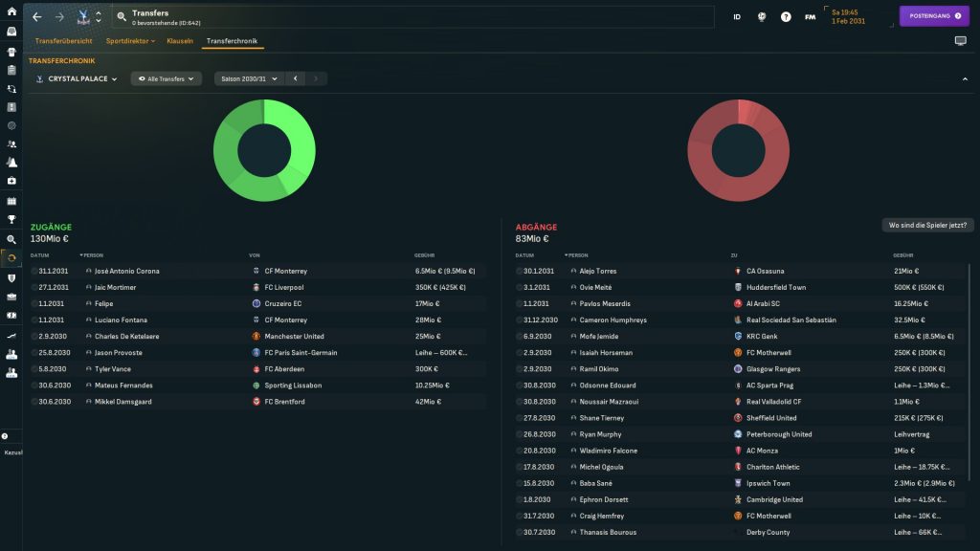980x551 pixels.
Task: Click the world globe icon in the top bar
Action: pyautogui.click(x=762, y=17)
